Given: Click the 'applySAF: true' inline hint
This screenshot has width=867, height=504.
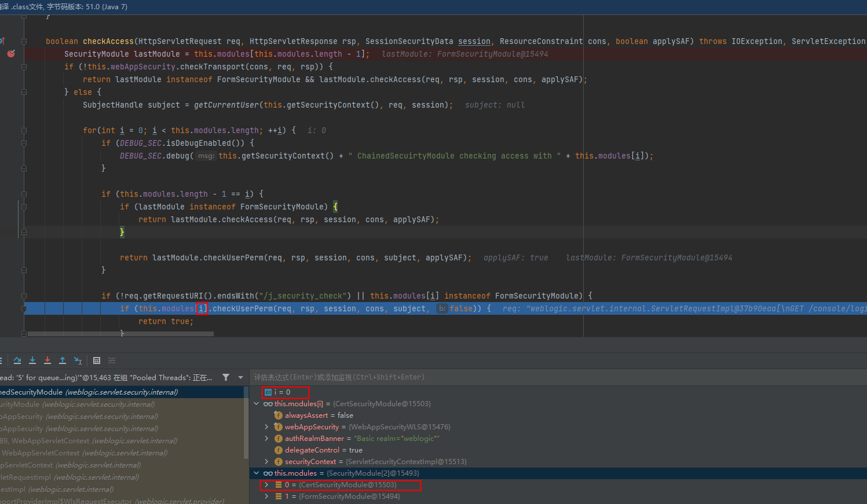Looking at the screenshot, I should tap(516, 257).
